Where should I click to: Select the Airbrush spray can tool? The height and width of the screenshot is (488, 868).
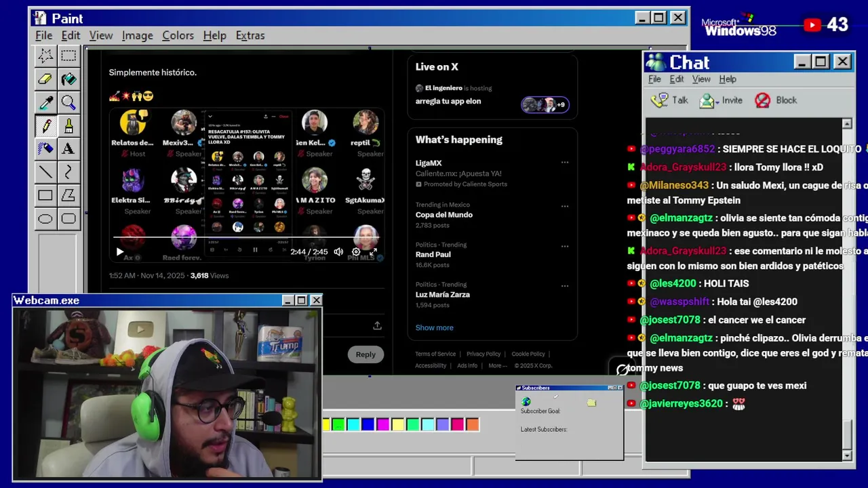45,148
